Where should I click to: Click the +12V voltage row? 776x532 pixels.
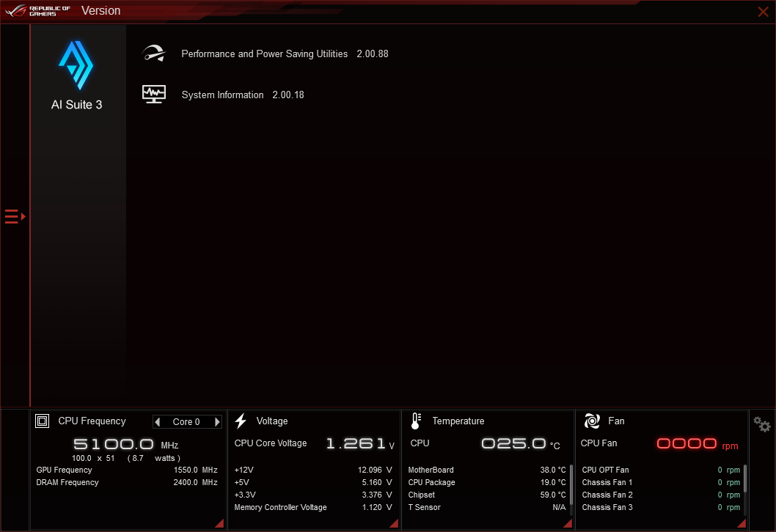(313, 470)
